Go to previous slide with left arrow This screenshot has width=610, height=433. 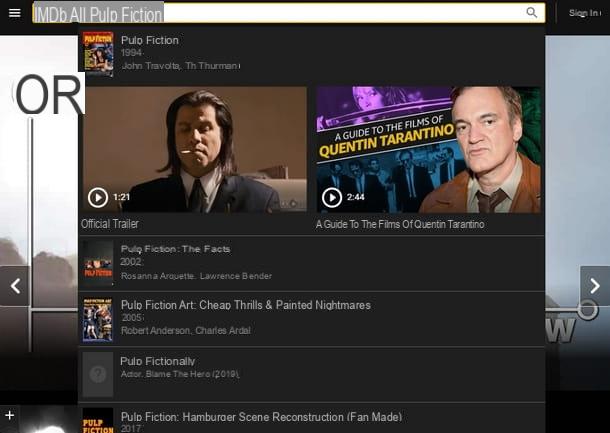pos(15,286)
